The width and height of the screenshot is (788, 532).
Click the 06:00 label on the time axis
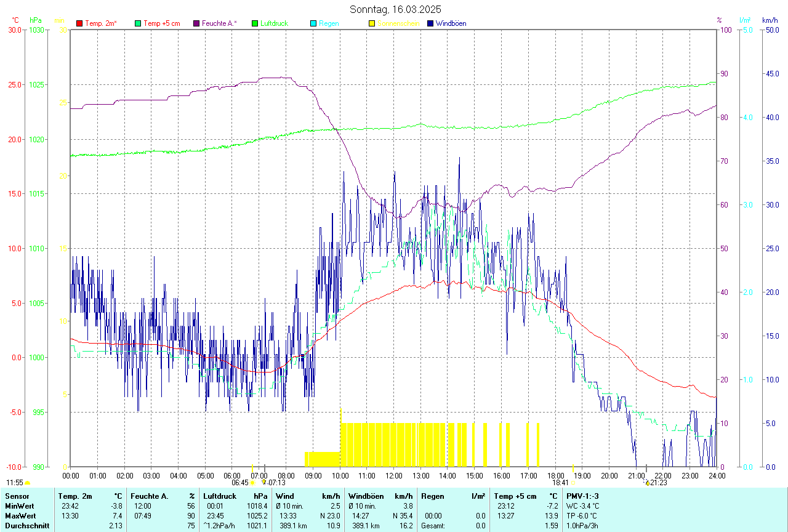[x=232, y=475]
